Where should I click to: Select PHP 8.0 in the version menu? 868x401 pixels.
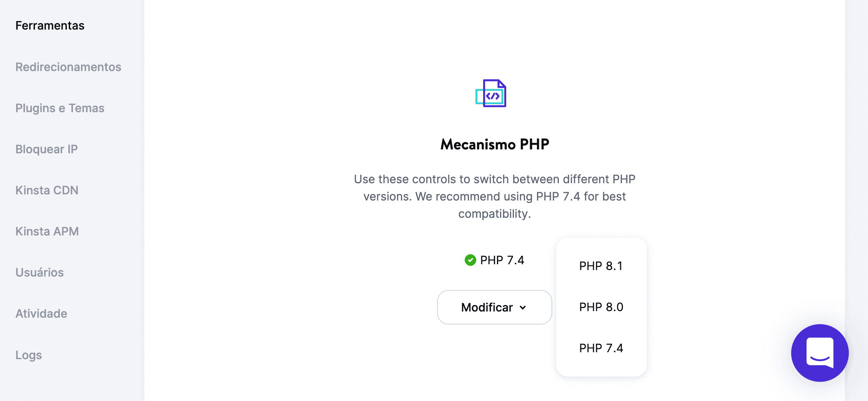click(x=601, y=307)
